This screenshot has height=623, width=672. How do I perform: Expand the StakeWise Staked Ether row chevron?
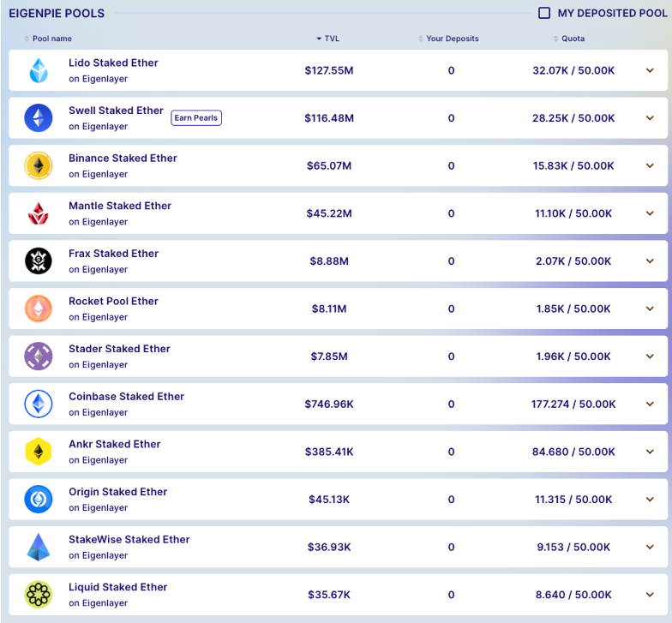[650, 547]
